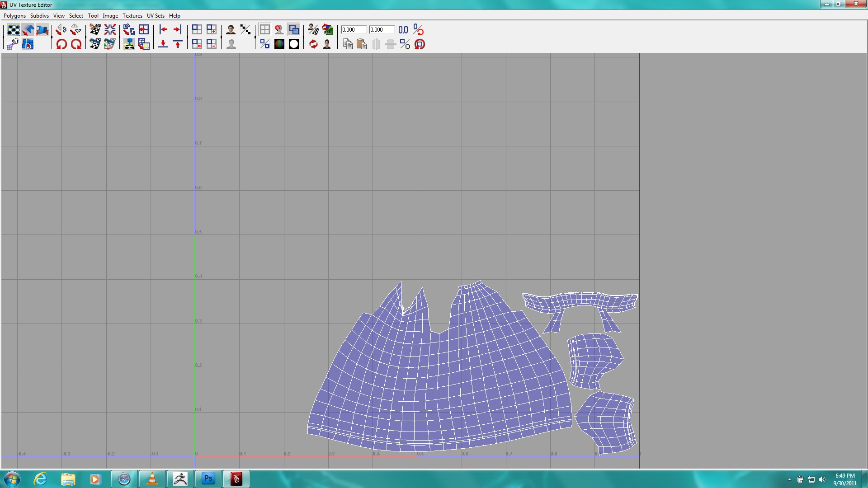
Task: Rotate selected UVs clockwise icon
Action: click(76, 44)
